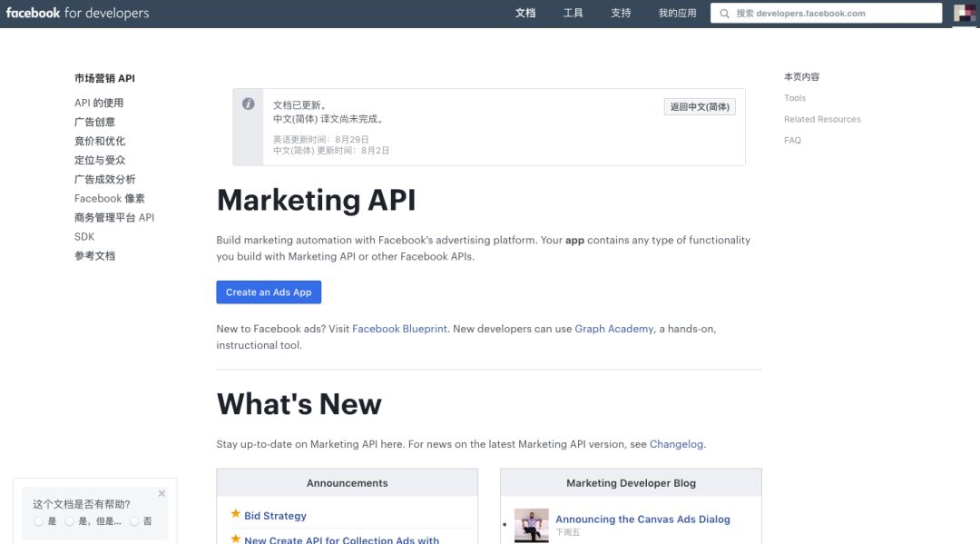Close the feedback survey popup
Screen dimensions: 980x544
[162, 493]
